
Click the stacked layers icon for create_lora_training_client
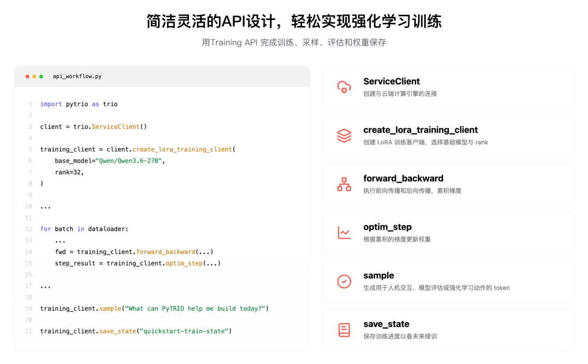point(344,135)
